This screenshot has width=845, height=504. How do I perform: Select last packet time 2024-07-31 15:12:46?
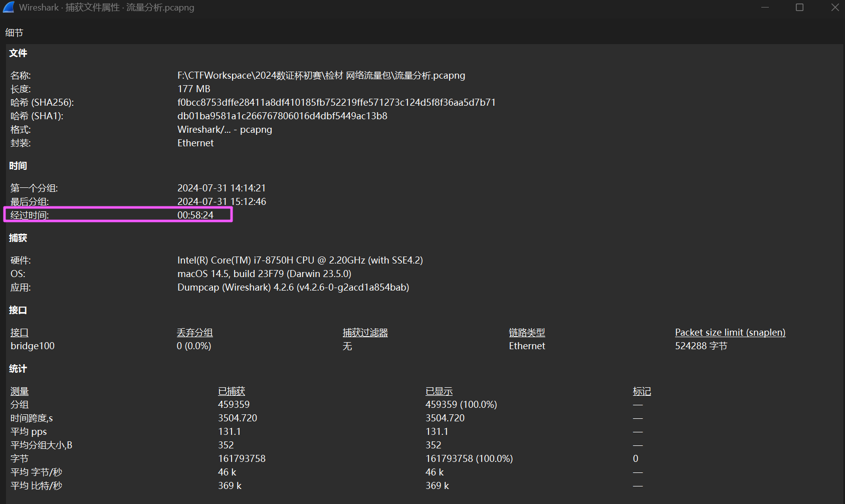[222, 201]
